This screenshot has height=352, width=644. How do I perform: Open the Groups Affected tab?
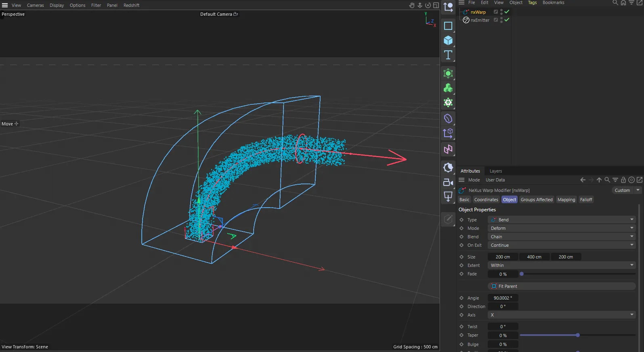(536, 200)
